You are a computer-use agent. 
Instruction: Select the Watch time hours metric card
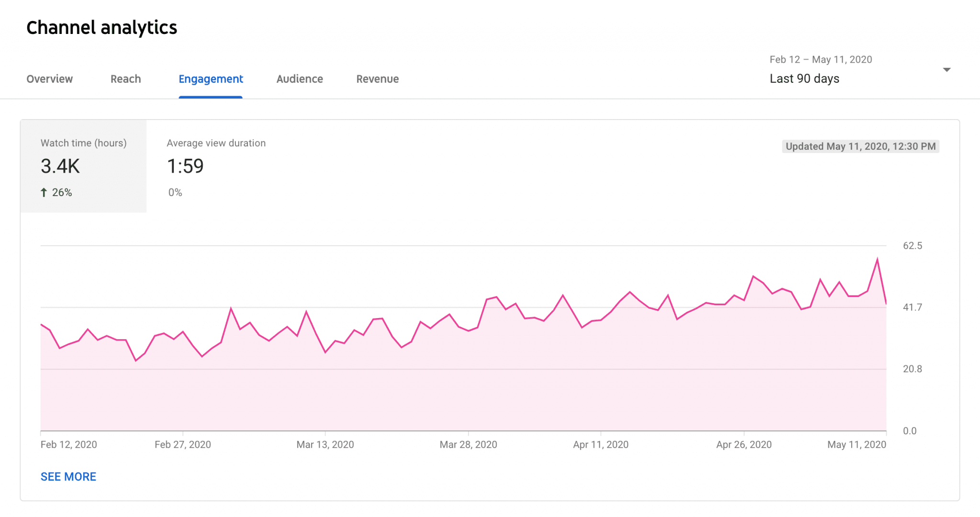click(x=83, y=166)
